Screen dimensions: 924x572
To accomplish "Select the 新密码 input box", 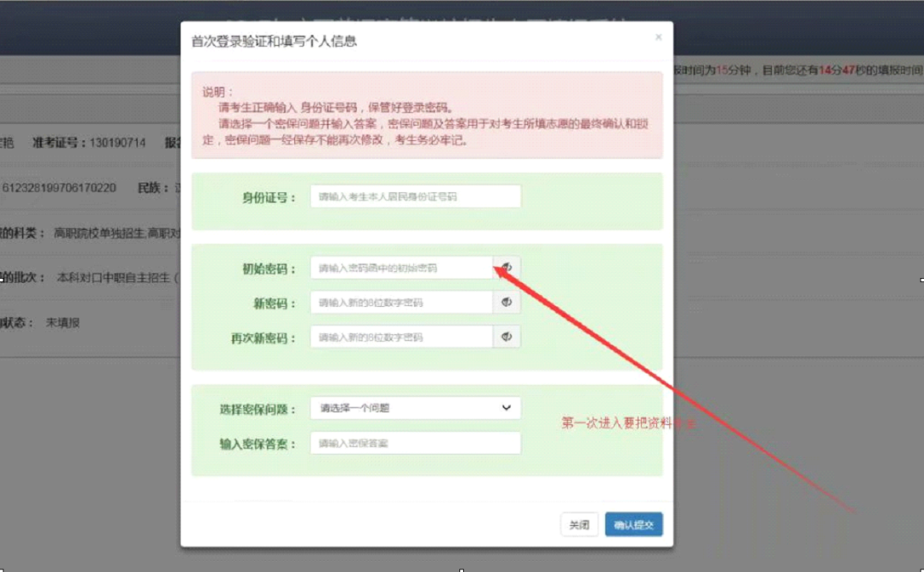I will (x=401, y=303).
